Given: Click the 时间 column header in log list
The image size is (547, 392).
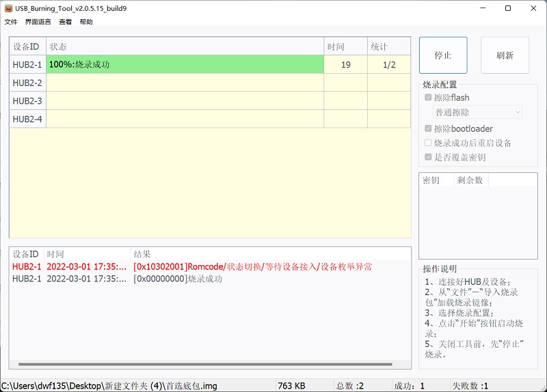Looking at the screenshot, I should click(x=88, y=254).
